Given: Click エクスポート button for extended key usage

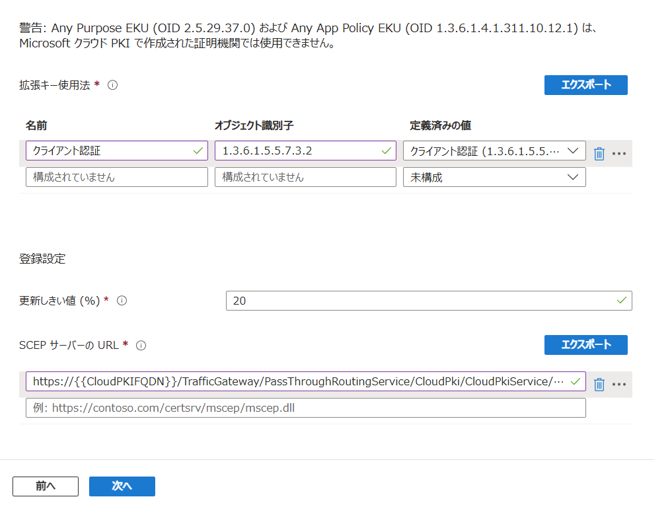Looking at the screenshot, I should 586,85.
